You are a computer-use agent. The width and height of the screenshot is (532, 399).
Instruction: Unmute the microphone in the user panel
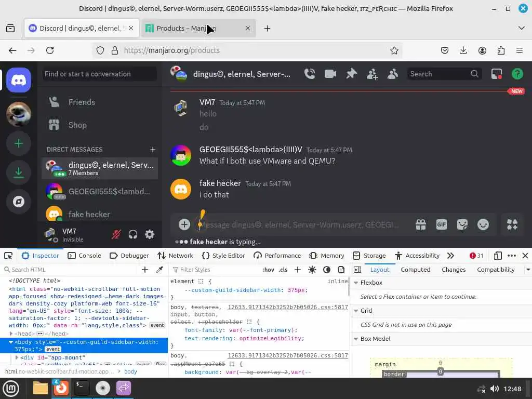[116, 234]
